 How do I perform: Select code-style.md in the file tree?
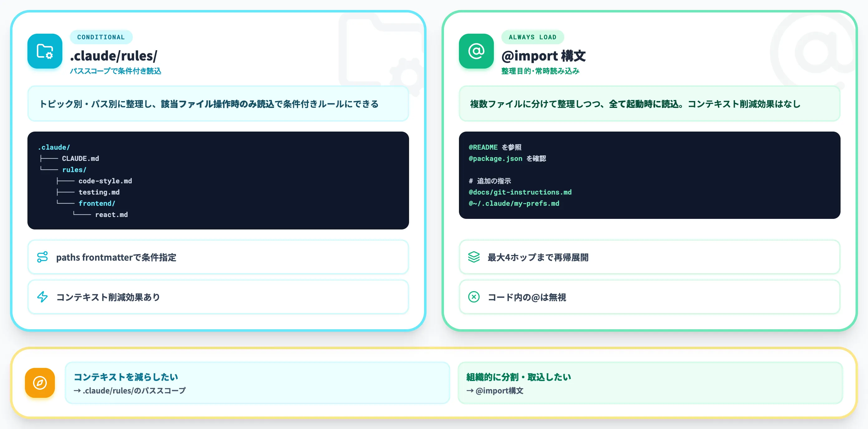pos(105,181)
